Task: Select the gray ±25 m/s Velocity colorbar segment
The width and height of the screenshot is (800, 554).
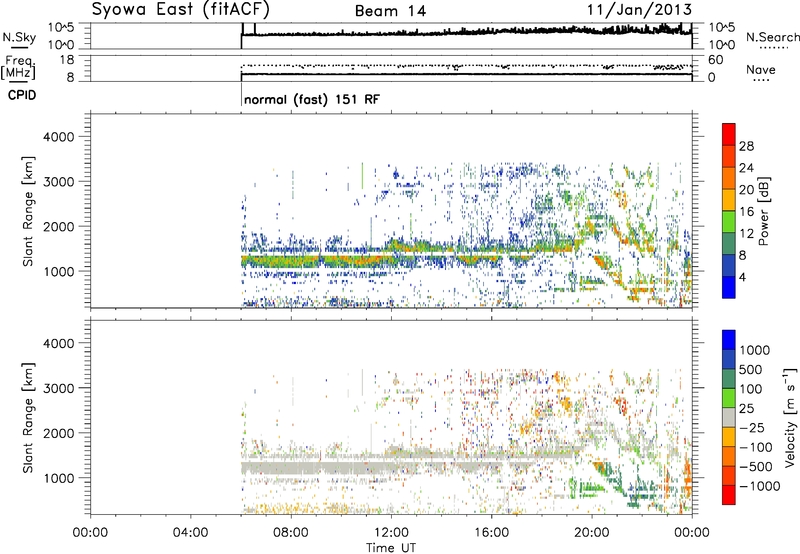Action: (x=729, y=417)
